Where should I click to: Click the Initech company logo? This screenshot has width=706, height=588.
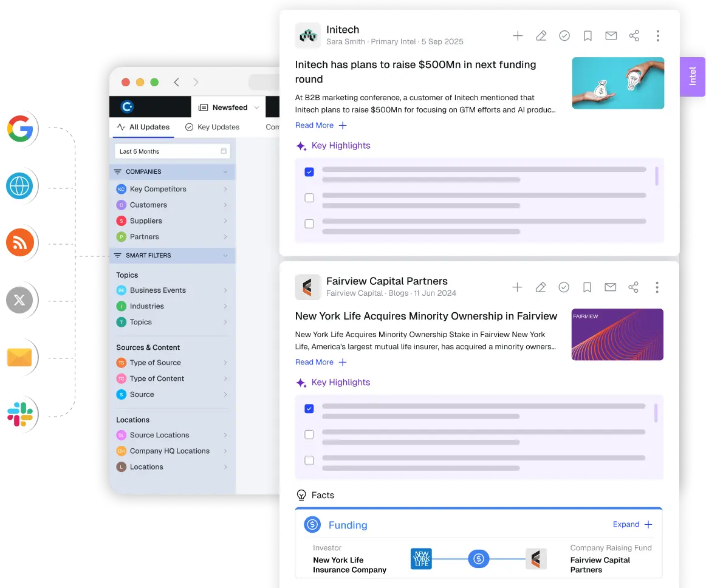click(308, 35)
